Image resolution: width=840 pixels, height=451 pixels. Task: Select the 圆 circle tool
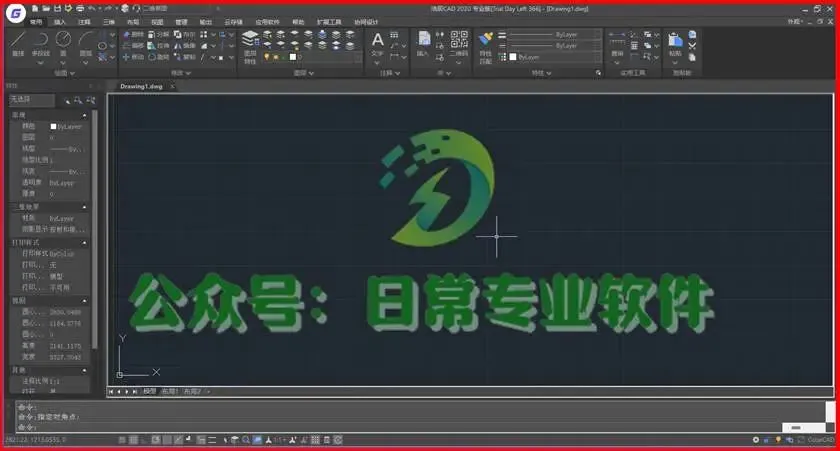click(63, 43)
